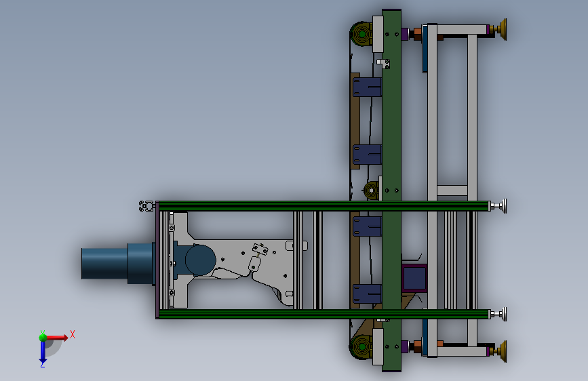Select the small middle idler pulley

tap(371, 190)
